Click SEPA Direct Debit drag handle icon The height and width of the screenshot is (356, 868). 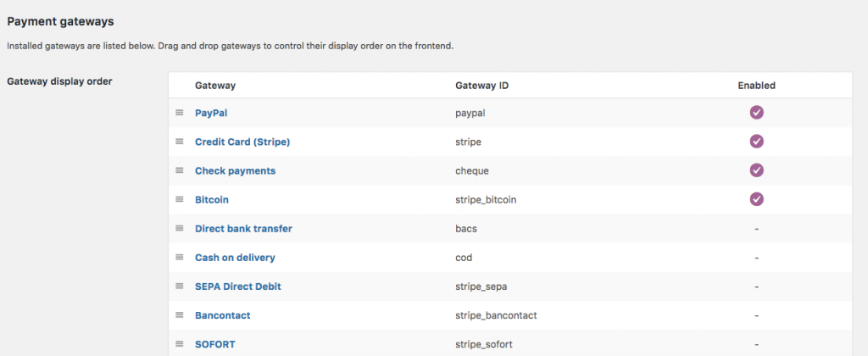tap(180, 286)
